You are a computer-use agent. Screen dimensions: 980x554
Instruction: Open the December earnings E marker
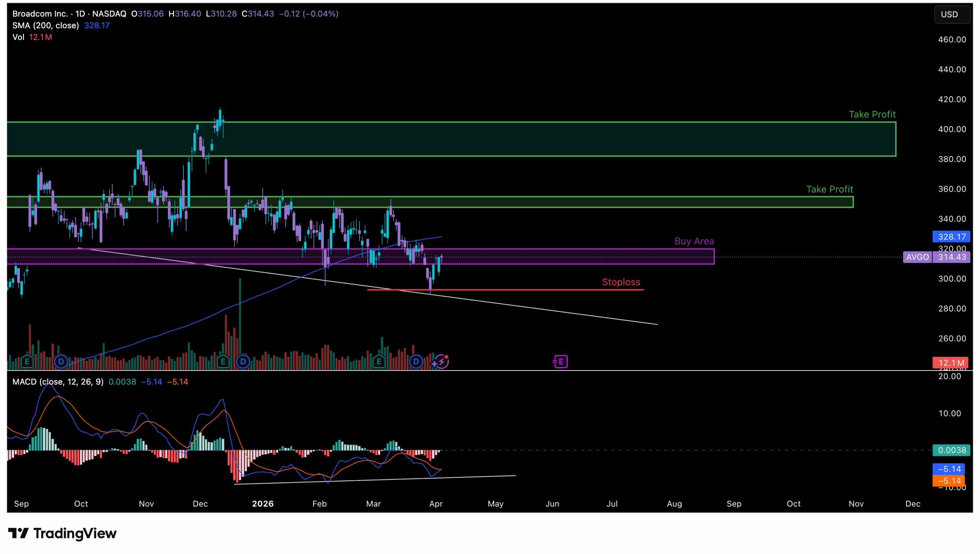pos(223,361)
